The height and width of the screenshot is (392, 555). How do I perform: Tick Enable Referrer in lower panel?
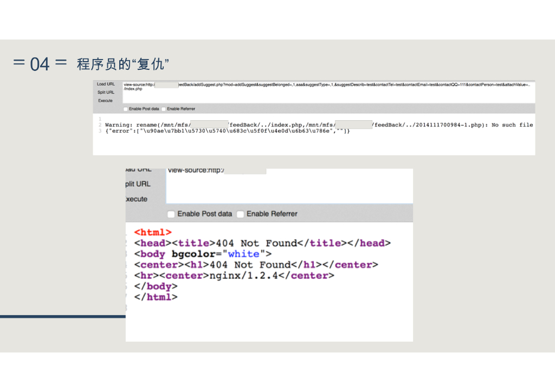[x=240, y=214]
